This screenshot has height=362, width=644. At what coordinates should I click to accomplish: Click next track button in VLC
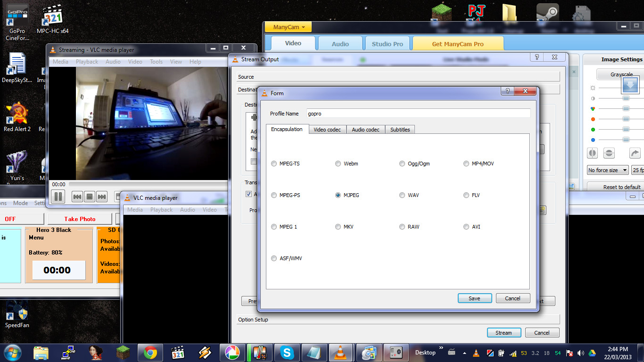click(x=102, y=197)
